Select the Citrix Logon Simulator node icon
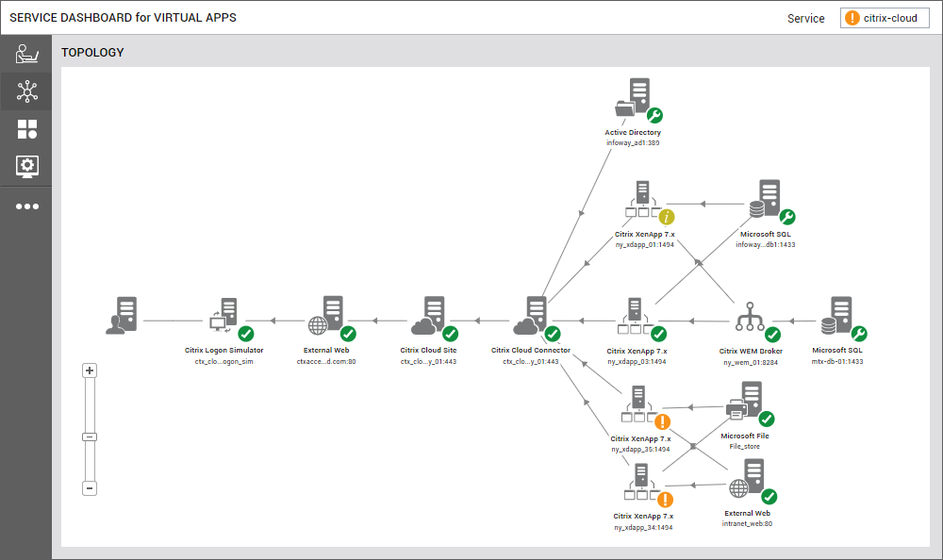 223,315
